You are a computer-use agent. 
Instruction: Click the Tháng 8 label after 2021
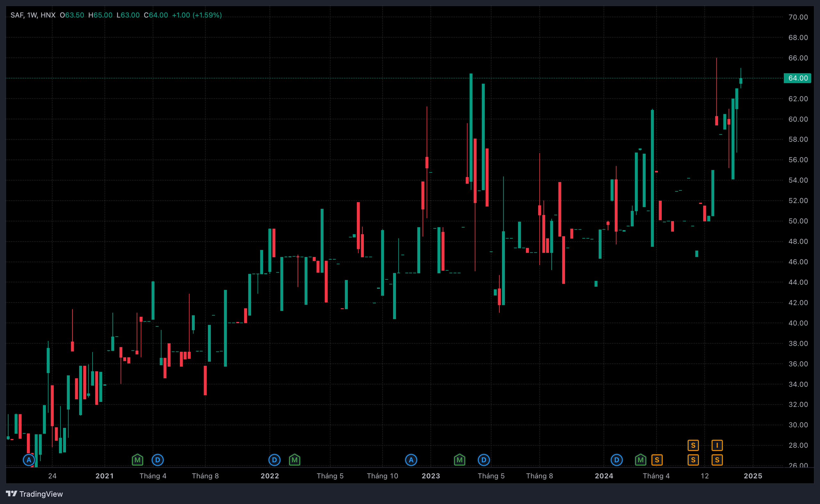[205, 476]
